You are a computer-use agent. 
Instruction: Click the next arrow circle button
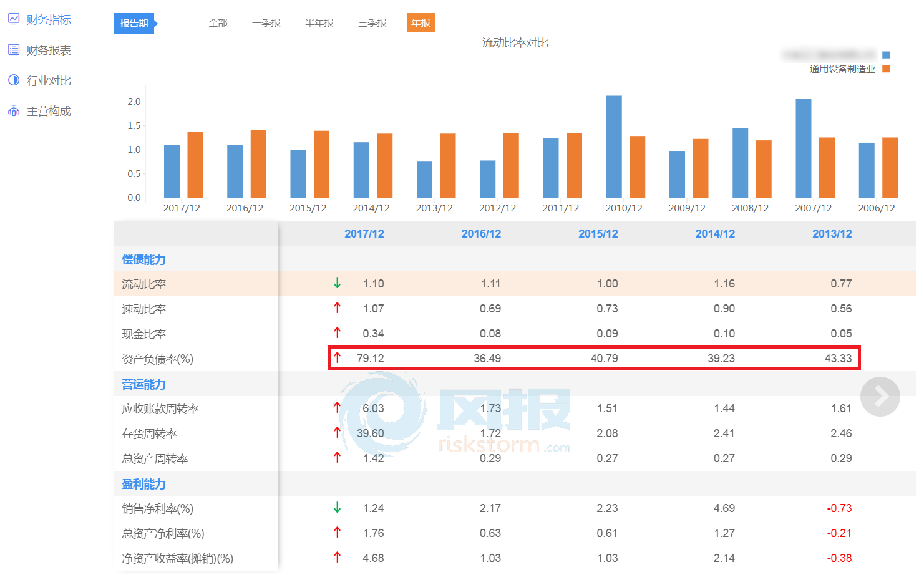880,396
